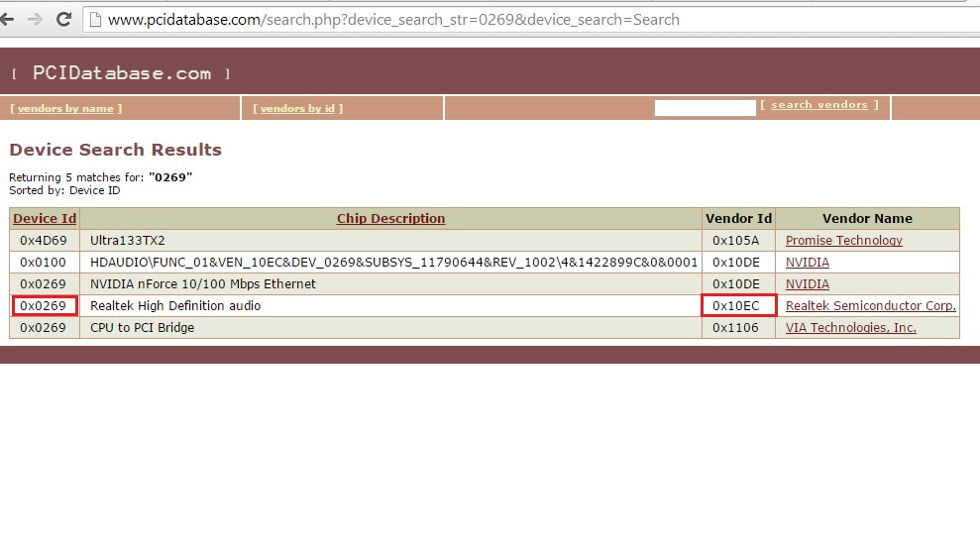This screenshot has height=548, width=980.
Task: Open the VIA Technologies, Inc. link
Action: [850, 328]
